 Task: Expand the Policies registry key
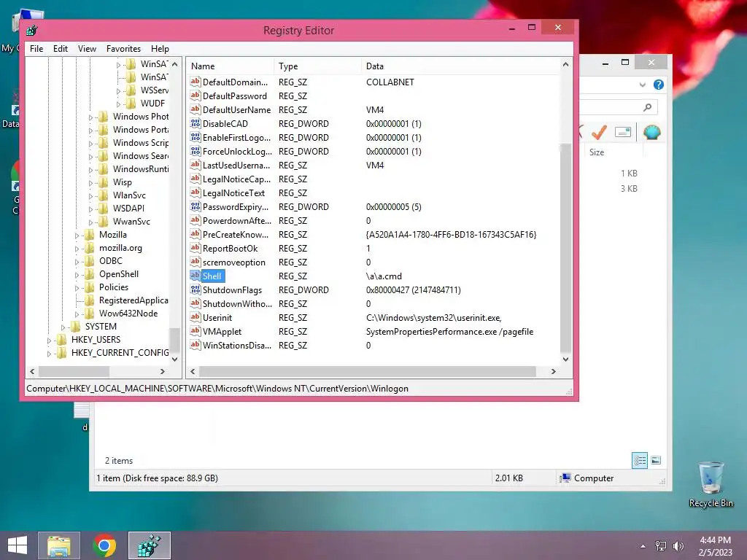77,287
